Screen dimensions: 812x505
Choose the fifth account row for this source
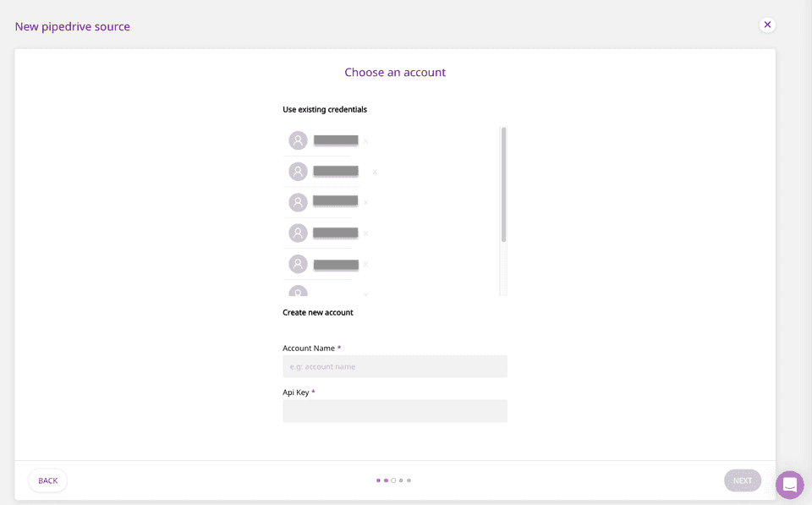point(334,263)
